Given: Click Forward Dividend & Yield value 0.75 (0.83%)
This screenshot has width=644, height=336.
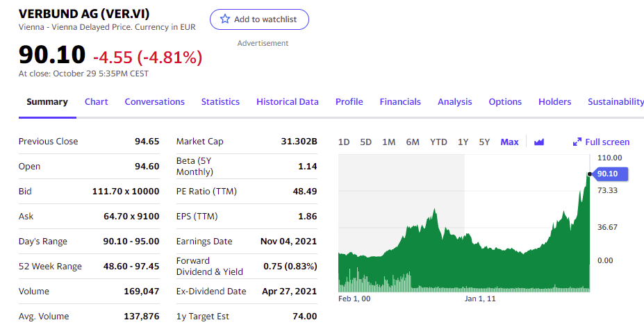Looking at the screenshot, I should coord(290,267).
